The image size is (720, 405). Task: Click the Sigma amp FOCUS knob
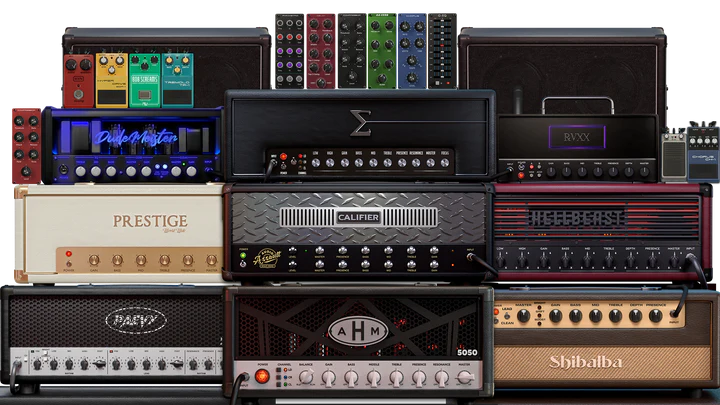click(444, 163)
